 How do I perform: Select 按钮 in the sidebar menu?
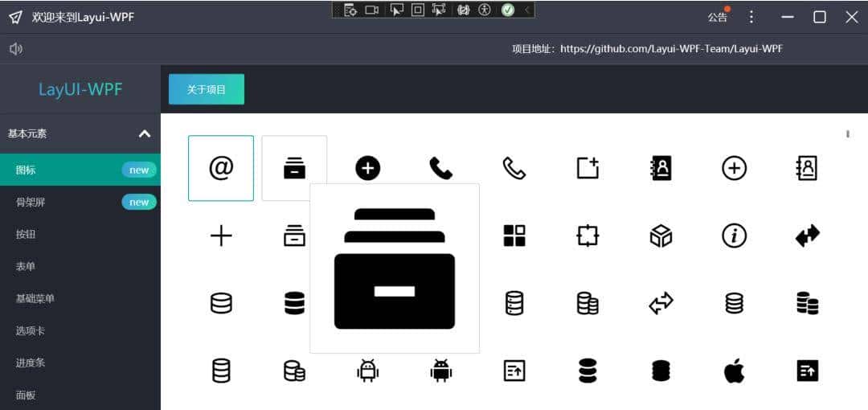click(x=26, y=234)
